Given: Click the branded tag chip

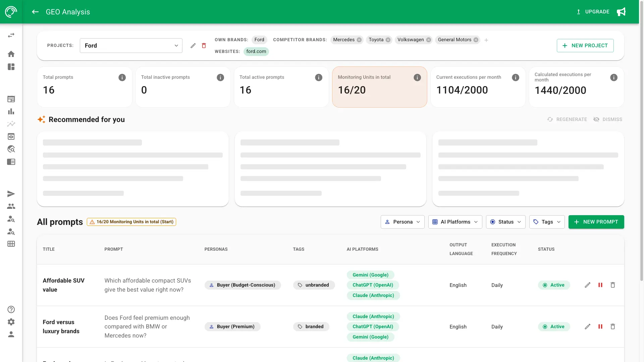Looking at the screenshot, I should [x=311, y=326].
